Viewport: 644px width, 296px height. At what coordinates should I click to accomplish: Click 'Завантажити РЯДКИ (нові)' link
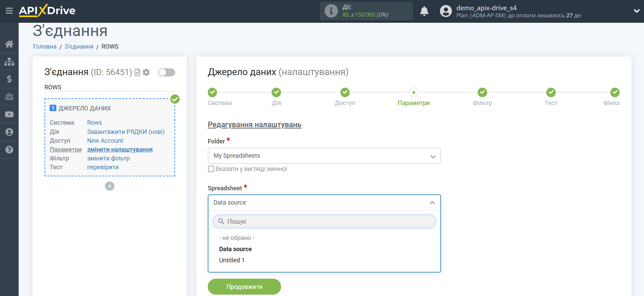pyautogui.click(x=126, y=132)
